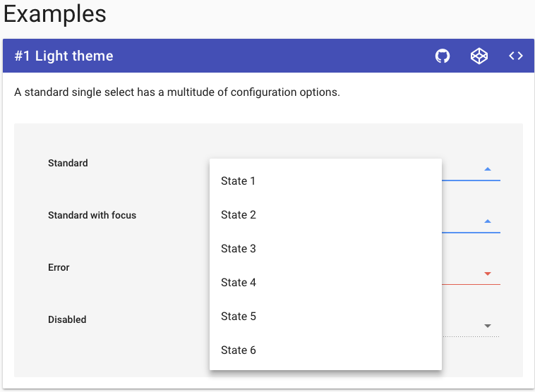Click the Disabled select arrow
The width and height of the screenshot is (535, 392).
pos(488,326)
